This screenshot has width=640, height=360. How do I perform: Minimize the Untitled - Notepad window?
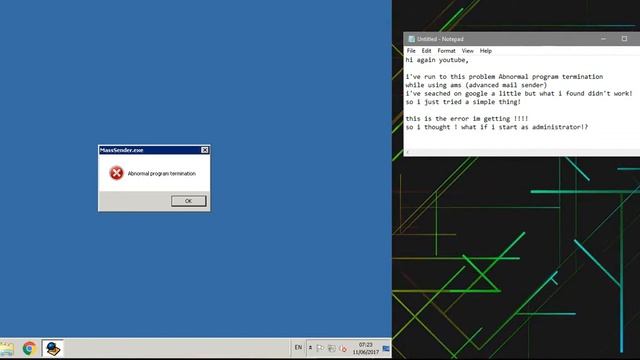pyautogui.click(x=603, y=39)
